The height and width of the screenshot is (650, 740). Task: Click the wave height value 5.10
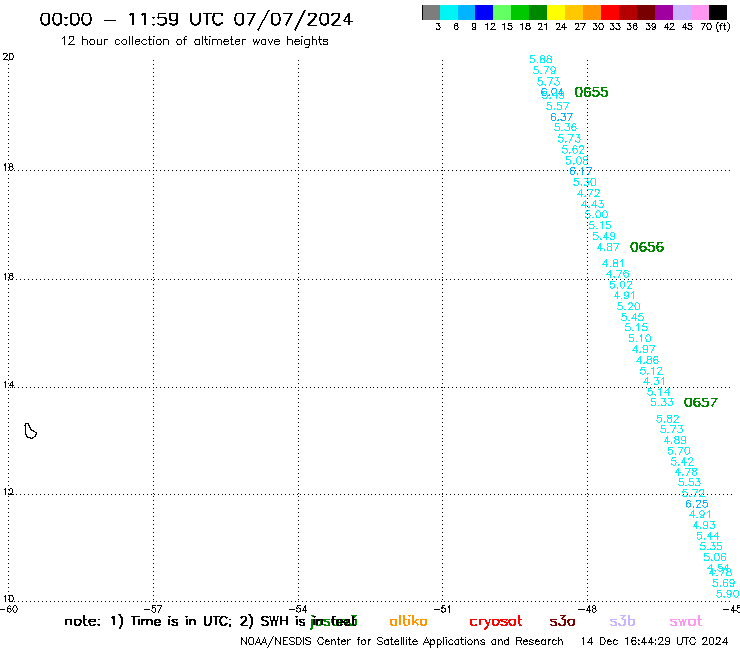(639, 338)
